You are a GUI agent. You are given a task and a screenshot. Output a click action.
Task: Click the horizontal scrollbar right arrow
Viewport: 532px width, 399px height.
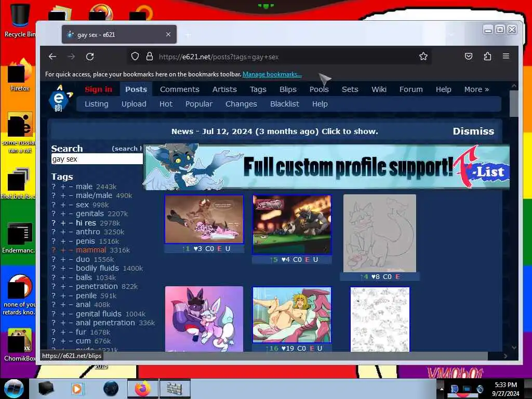[x=506, y=356]
